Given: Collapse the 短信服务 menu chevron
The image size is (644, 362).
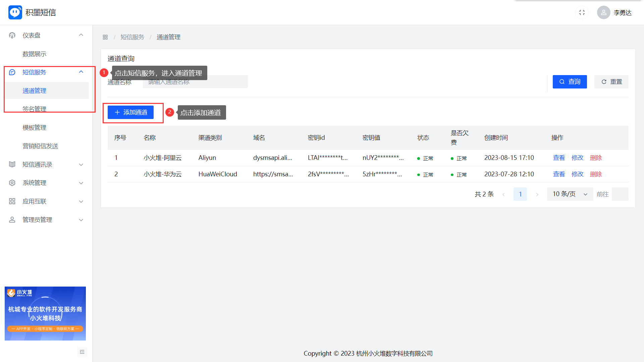Looking at the screenshot, I should point(81,72).
